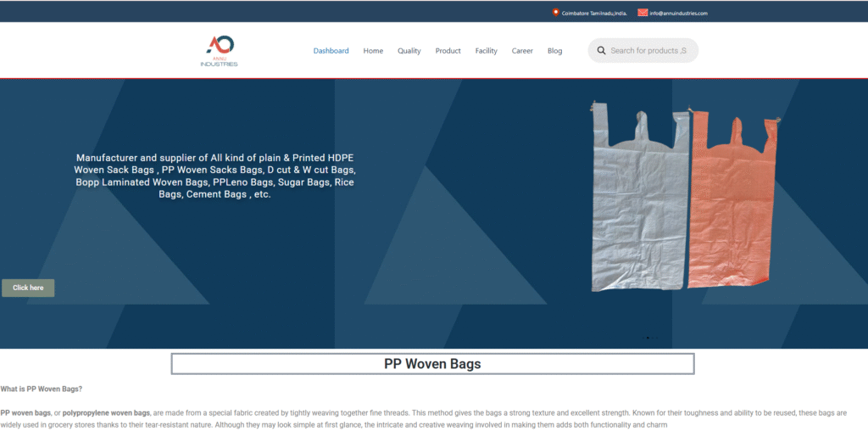The image size is (868, 431).
Task: Click the info@annuindustries.com email link
Action: coord(678,14)
